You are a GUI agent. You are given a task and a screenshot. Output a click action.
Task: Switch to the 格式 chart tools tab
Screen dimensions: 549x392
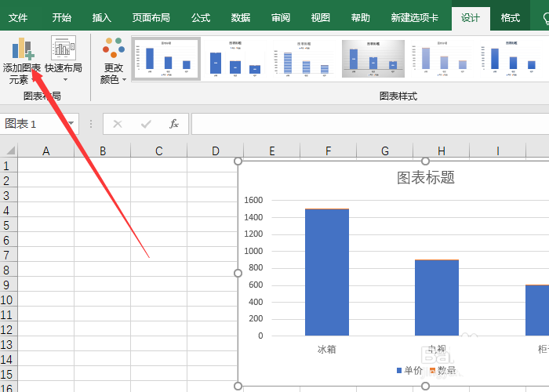click(x=510, y=17)
